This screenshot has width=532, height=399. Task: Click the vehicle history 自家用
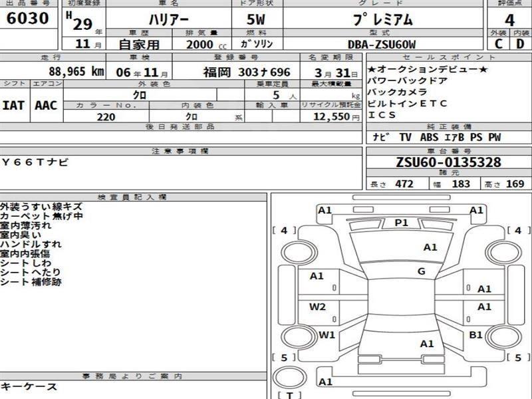tap(139, 45)
